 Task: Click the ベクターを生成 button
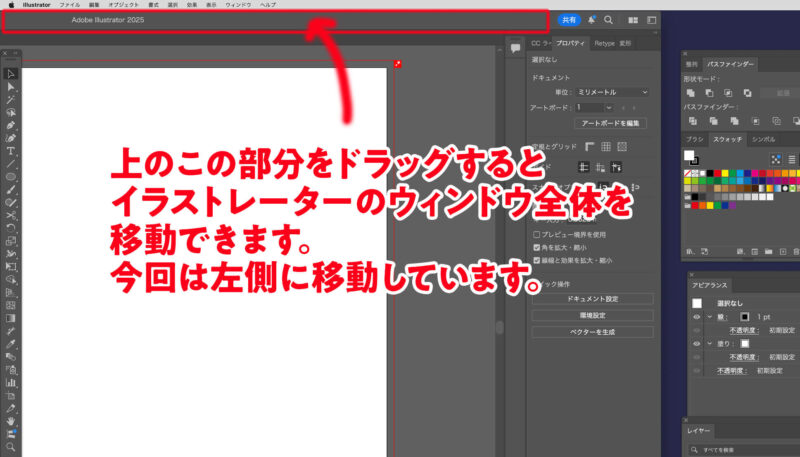tap(592, 332)
